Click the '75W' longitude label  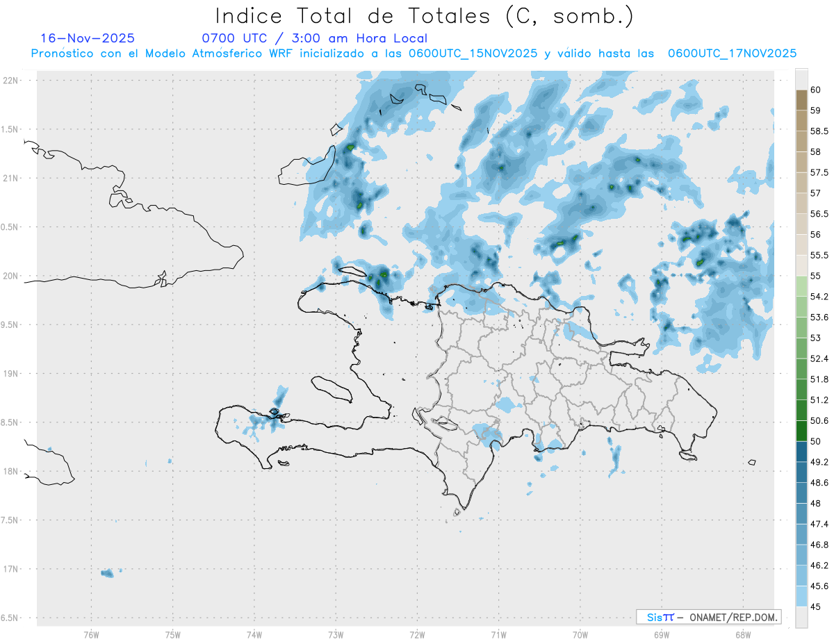point(173,635)
